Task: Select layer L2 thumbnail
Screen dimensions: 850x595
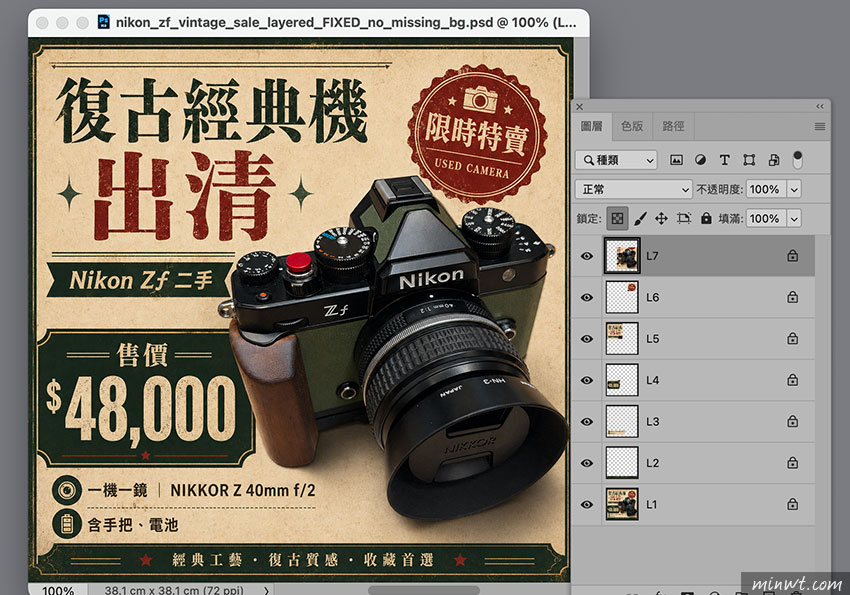Action: pyautogui.click(x=622, y=463)
